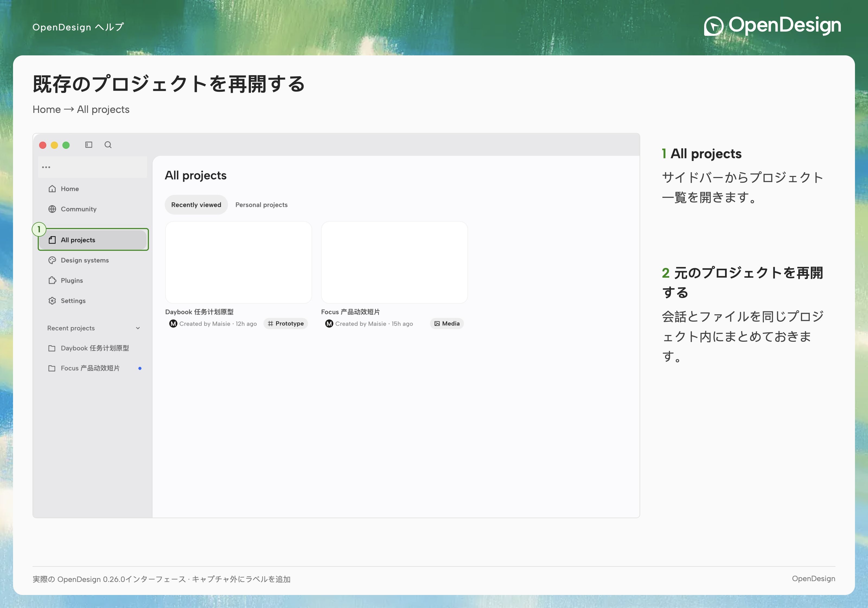The image size is (868, 608).
Task: Switch to the Recently viewed tab
Action: pos(196,205)
